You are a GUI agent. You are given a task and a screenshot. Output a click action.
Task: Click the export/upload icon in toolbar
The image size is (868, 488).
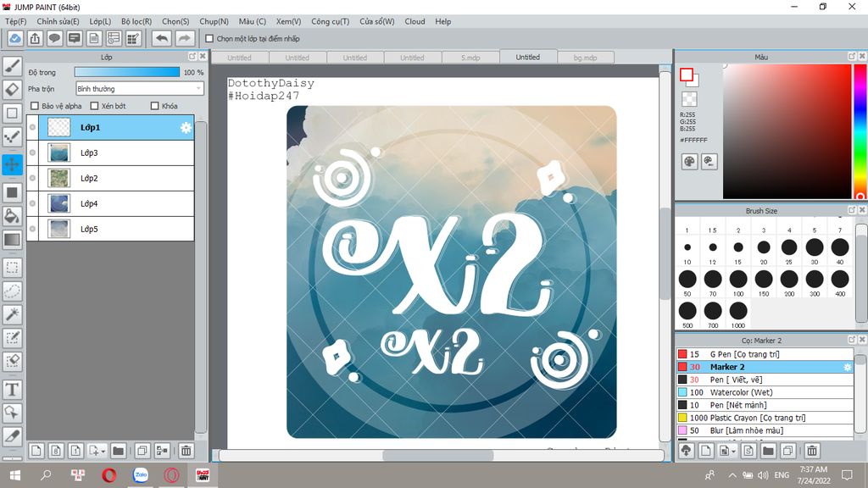pos(35,39)
